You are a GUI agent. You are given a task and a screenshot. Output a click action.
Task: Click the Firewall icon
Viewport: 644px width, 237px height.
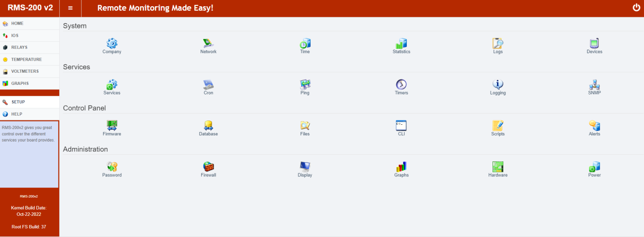point(208,167)
